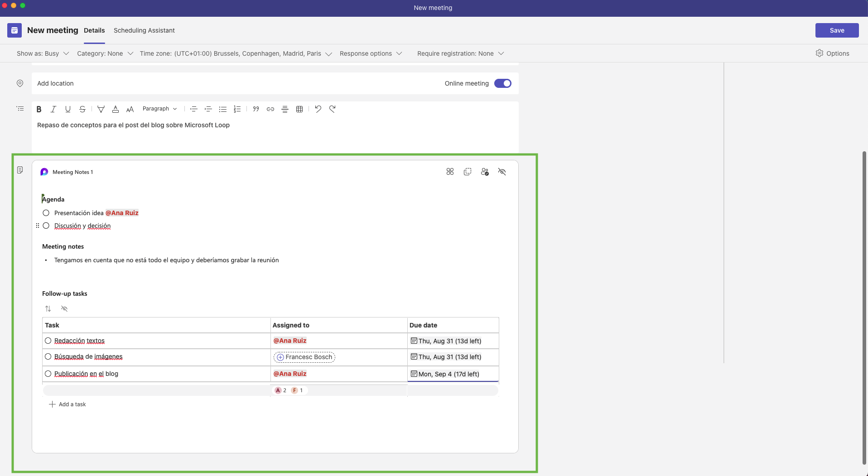Viewport: 868px width, 476px height.
Task: Undo the last edit
Action: [318, 109]
